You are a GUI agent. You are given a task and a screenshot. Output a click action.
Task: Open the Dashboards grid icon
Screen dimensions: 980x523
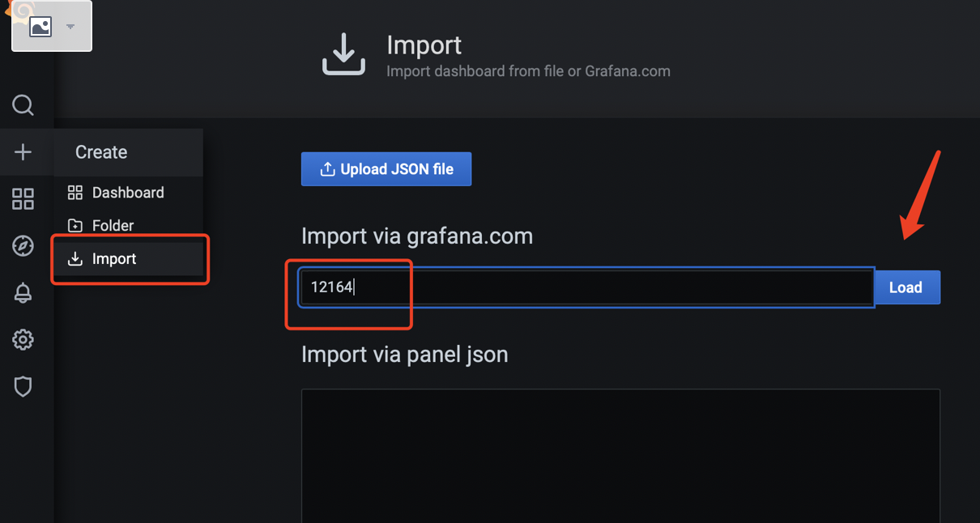(x=23, y=198)
